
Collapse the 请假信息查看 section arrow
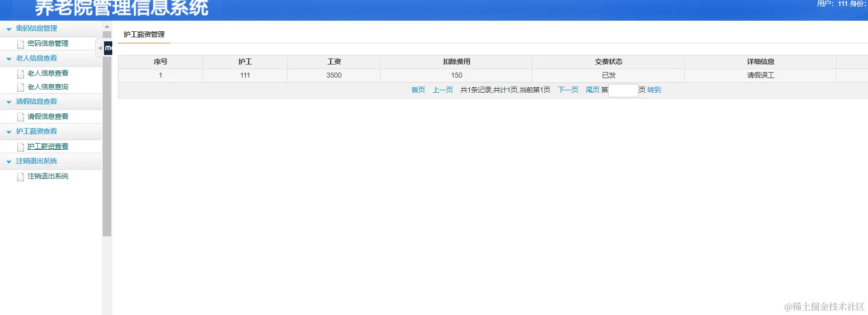[9, 102]
